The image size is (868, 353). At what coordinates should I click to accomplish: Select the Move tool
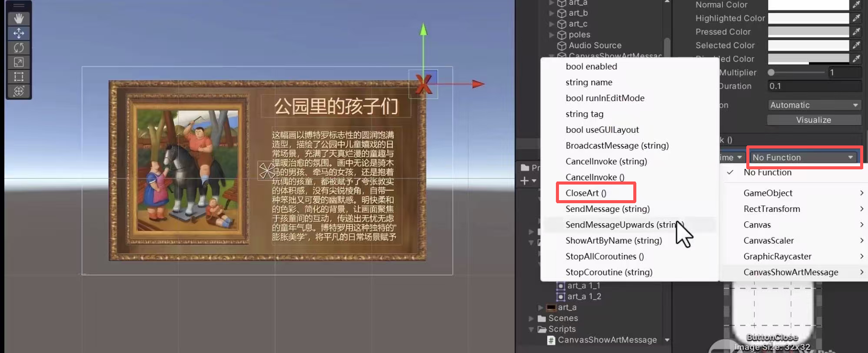[x=19, y=33]
